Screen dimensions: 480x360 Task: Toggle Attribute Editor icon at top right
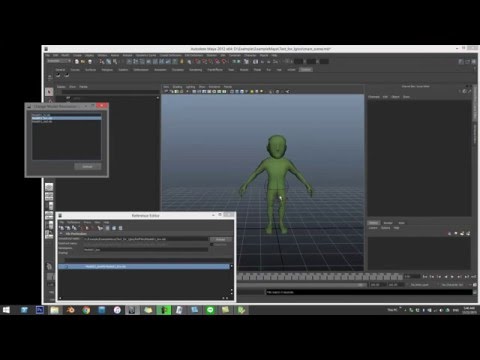pos(461,62)
